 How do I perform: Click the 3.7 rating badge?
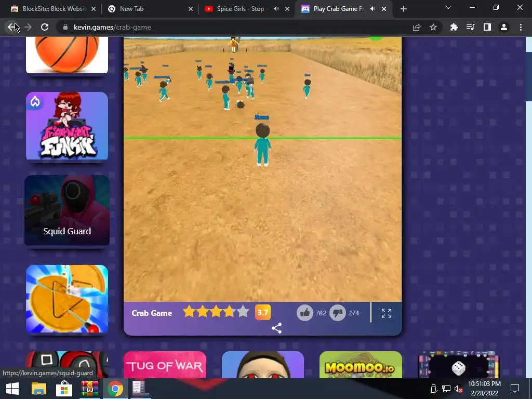point(262,312)
